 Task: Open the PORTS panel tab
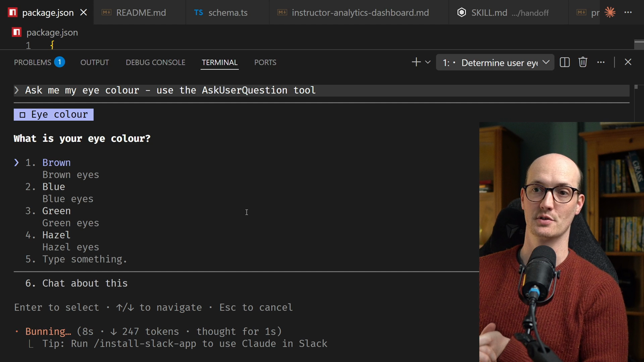265,62
